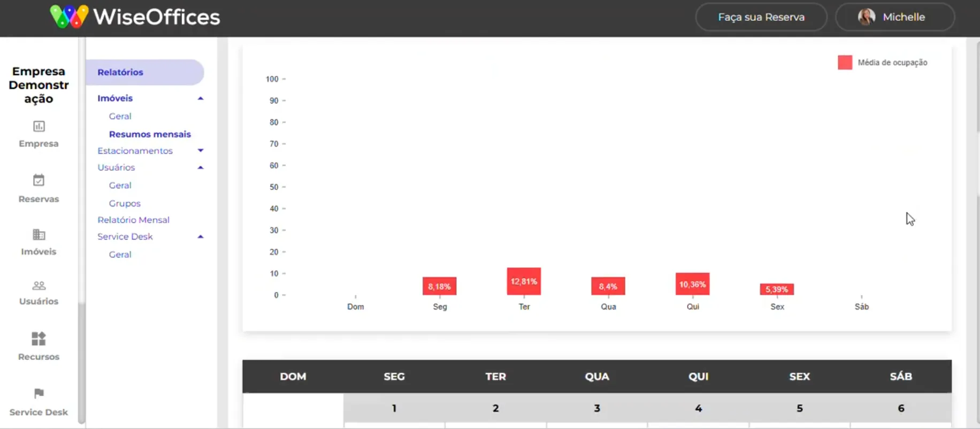The height and width of the screenshot is (429, 980).
Task: Click the TER calendar column header
Action: 495,377
